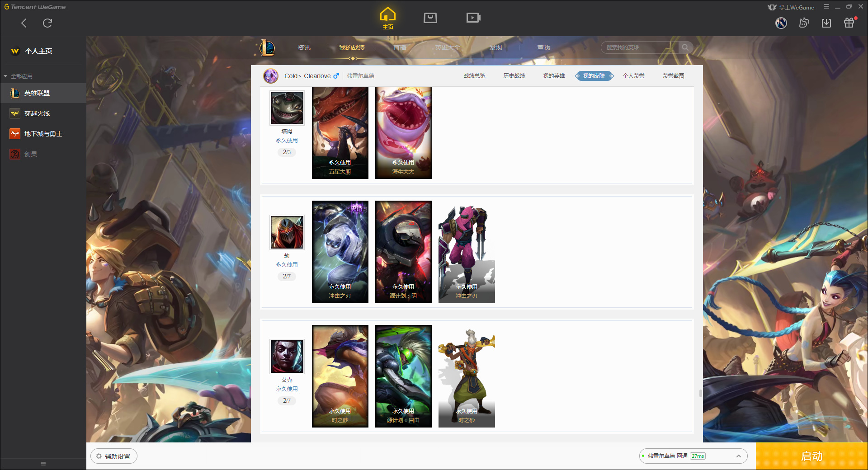Select 剑灵 in the sidebar
The image size is (868, 470).
43,154
